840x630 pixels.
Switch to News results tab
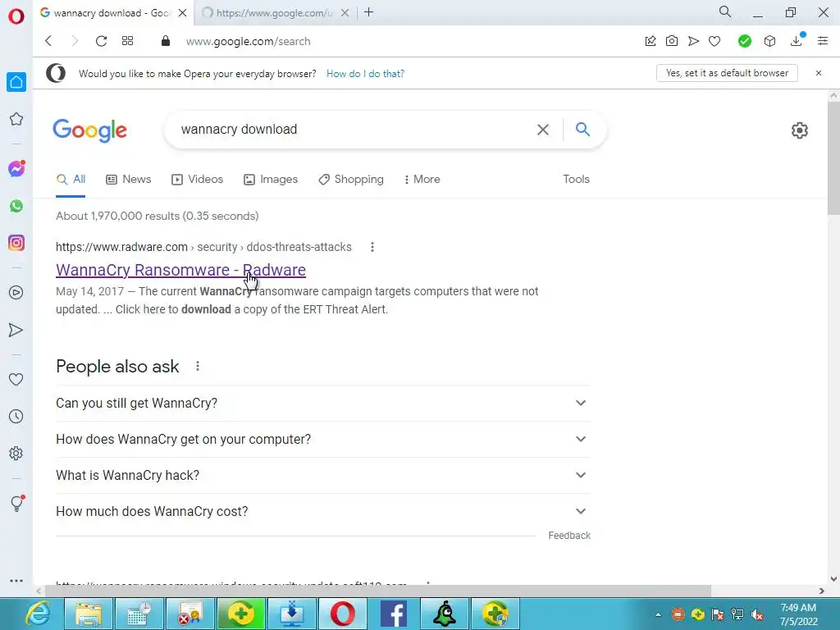(129, 180)
